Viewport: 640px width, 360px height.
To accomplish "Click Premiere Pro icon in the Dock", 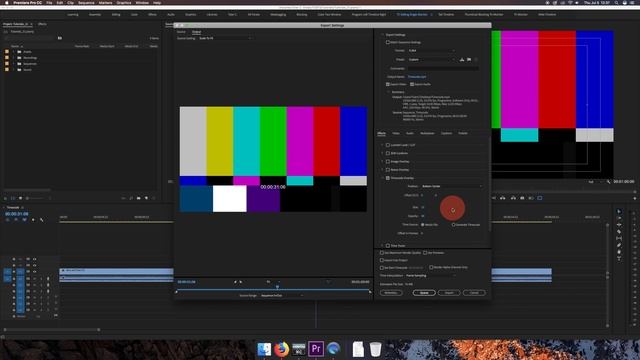I will click(x=316, y=349).
